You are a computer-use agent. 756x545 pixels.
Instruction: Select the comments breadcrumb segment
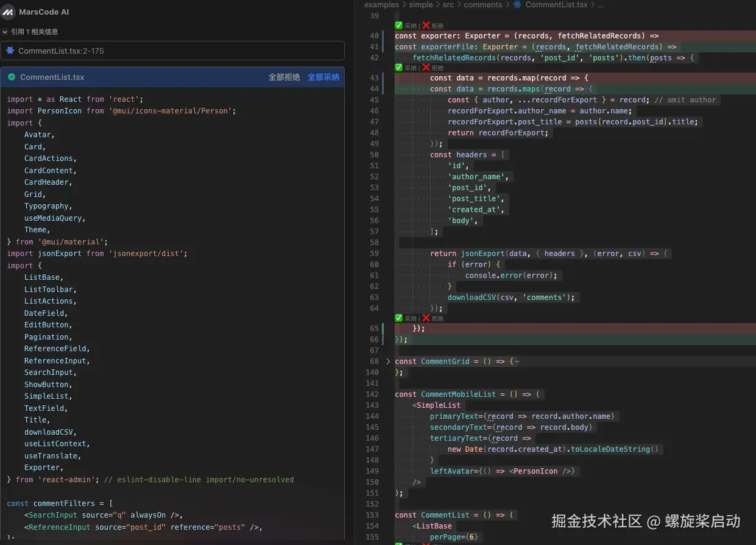483,5
